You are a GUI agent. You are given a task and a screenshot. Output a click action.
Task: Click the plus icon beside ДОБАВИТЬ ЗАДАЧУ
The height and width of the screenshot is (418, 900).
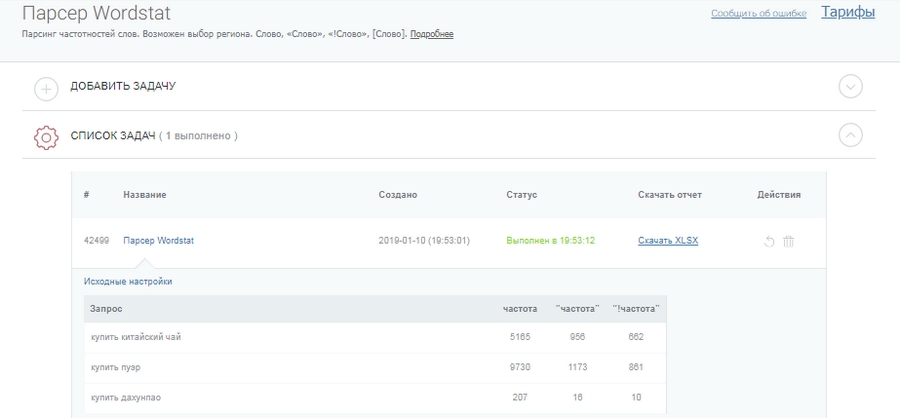coord(46,89)
